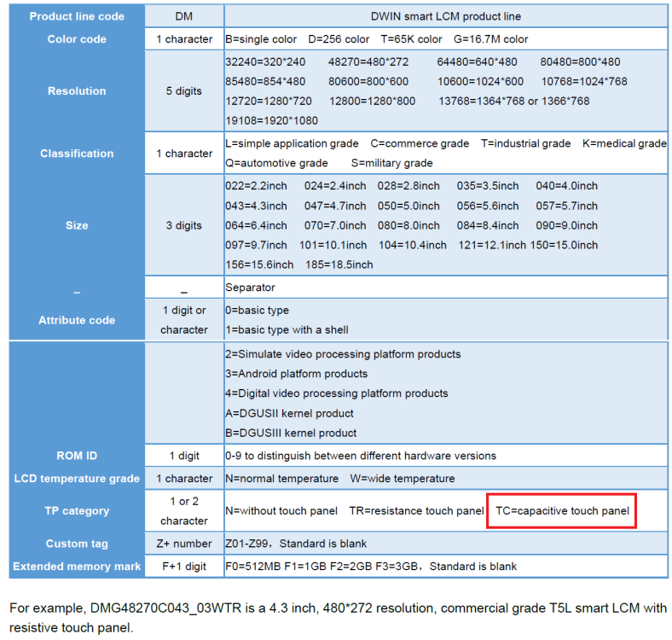
Task: Select 'N=without touch panel' entry
Action: coord(281,511)
